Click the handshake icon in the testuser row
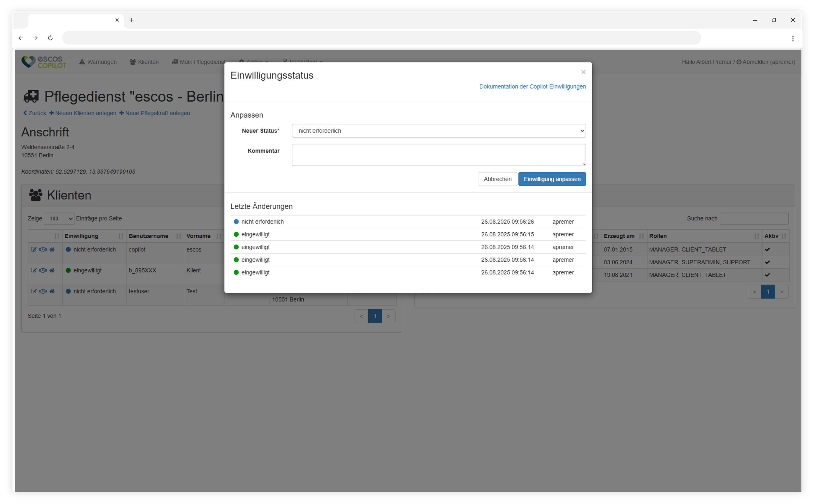 pos(43,291)
